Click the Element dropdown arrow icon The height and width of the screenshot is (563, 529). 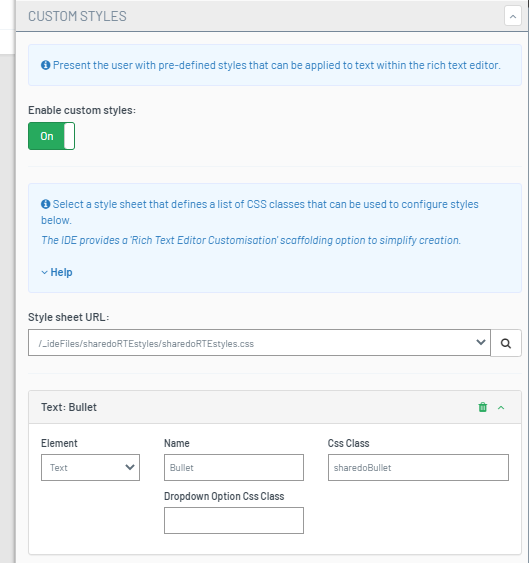point(130,467)
